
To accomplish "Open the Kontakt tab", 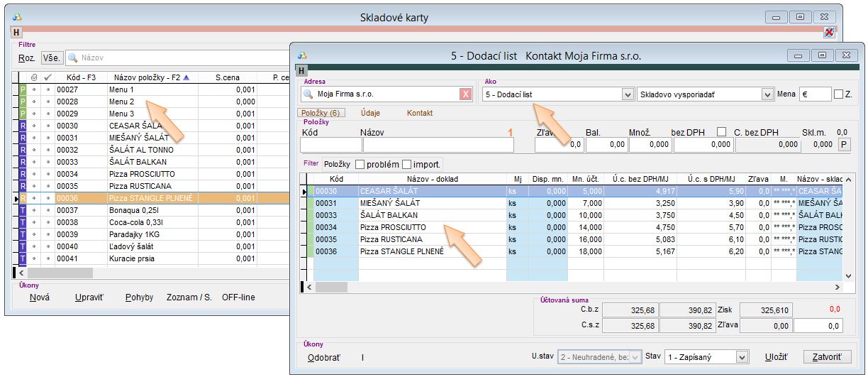I will tap(420, 113).
